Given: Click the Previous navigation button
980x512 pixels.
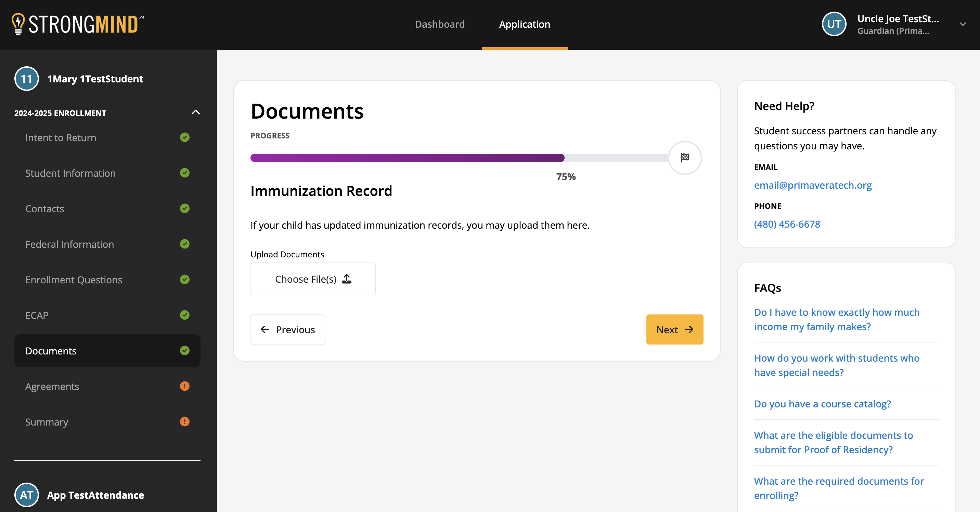Looking at the screenshot, I should [x=288, y=329].
